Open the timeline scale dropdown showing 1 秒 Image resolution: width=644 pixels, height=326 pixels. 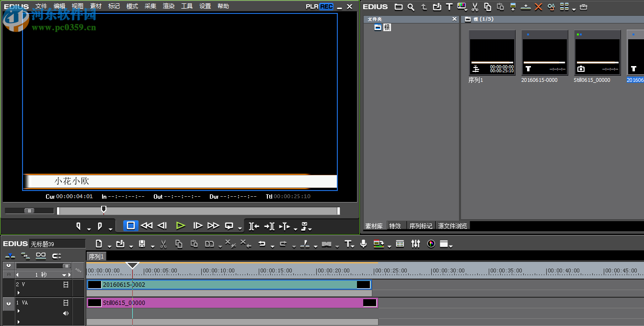(64, 275)
